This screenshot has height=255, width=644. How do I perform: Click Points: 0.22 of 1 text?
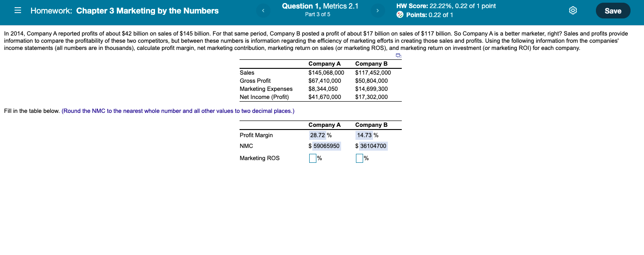pos(429,15)
